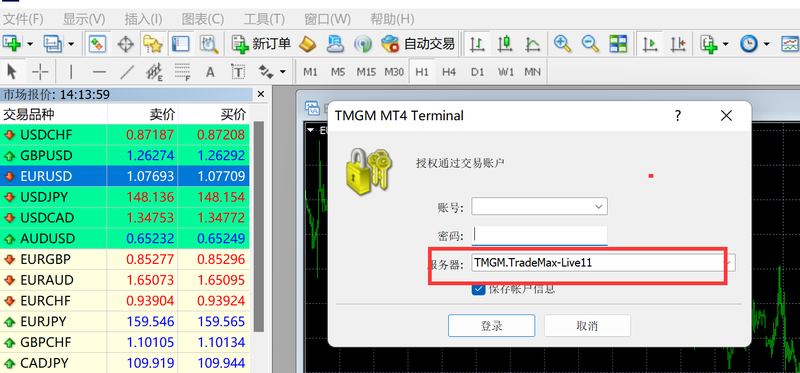The height and width of the screenshot is (373, 800).
Task: Select the M1 timeframe
Action: pyautogui.click(x=310, y=72)
